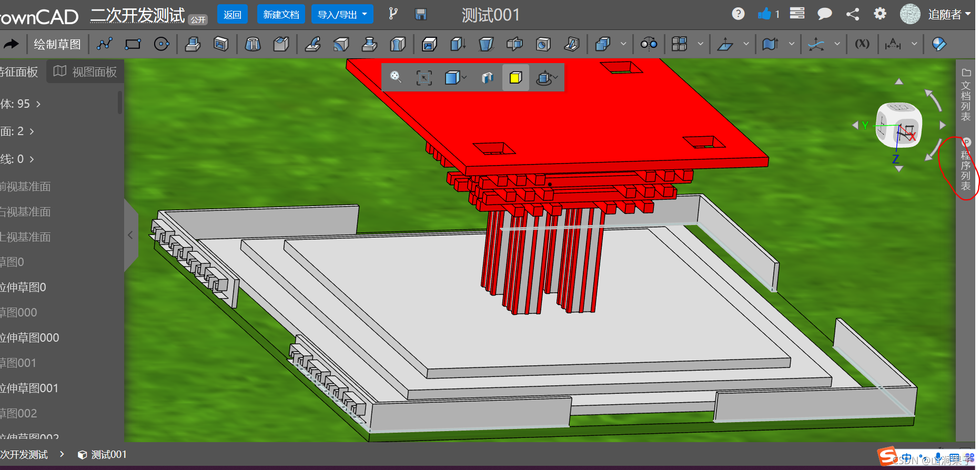Select the polyline sketch tool
The width and height of the screenshot is (980, 470).
[x=104, y=44]
